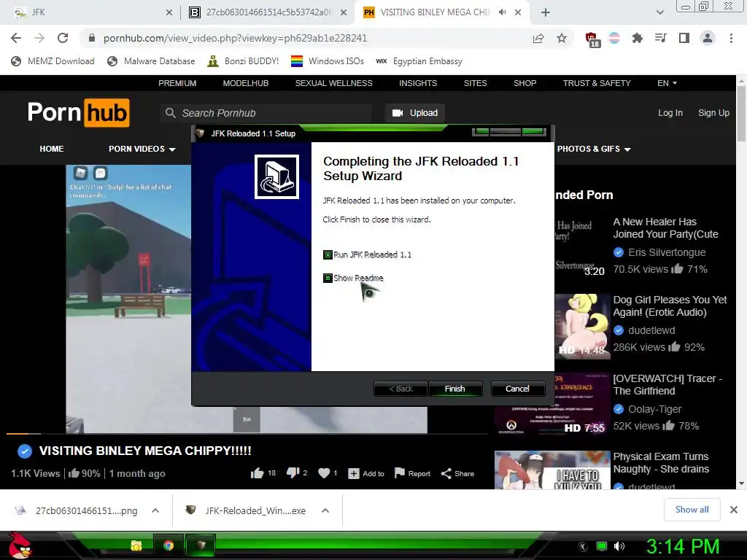Click the Sign Up link
The width and height of the screenshot is (747, 560).
tap(713, 113)
